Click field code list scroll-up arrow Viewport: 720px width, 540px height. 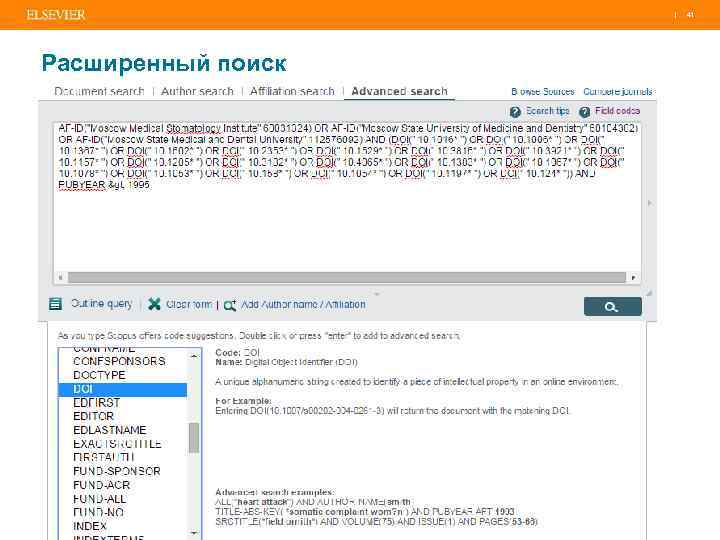194,355
